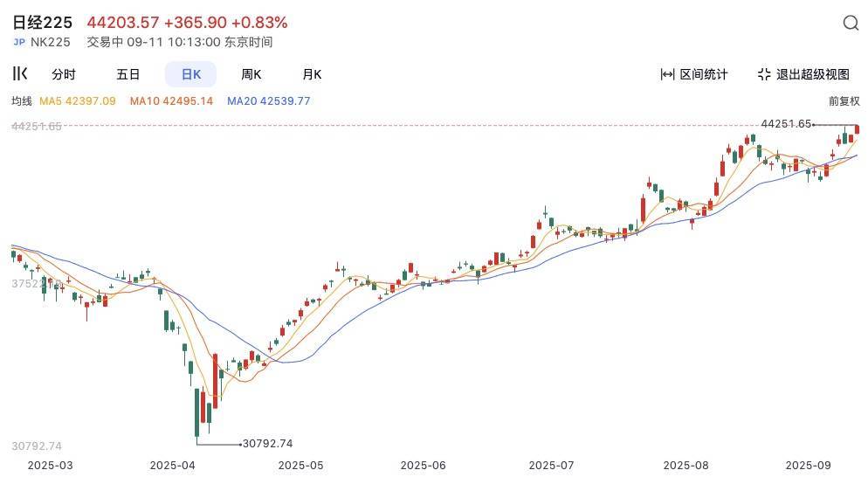The width and height of the screenshot is (868, 484).
Task: Open the 前复权 price adjustment dropdown
Action: pyautogui.click(x=844, y=101)
